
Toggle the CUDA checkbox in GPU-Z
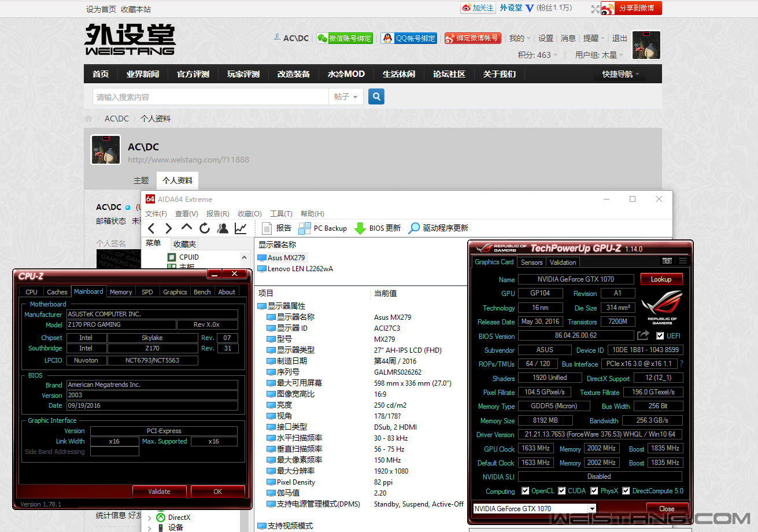pyautogui.click(x=561, y=491)
